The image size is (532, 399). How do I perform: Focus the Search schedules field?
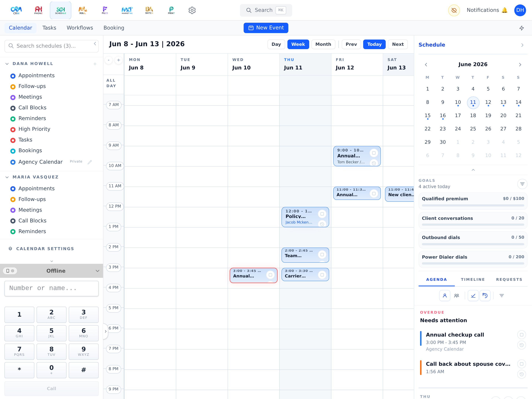52,46
